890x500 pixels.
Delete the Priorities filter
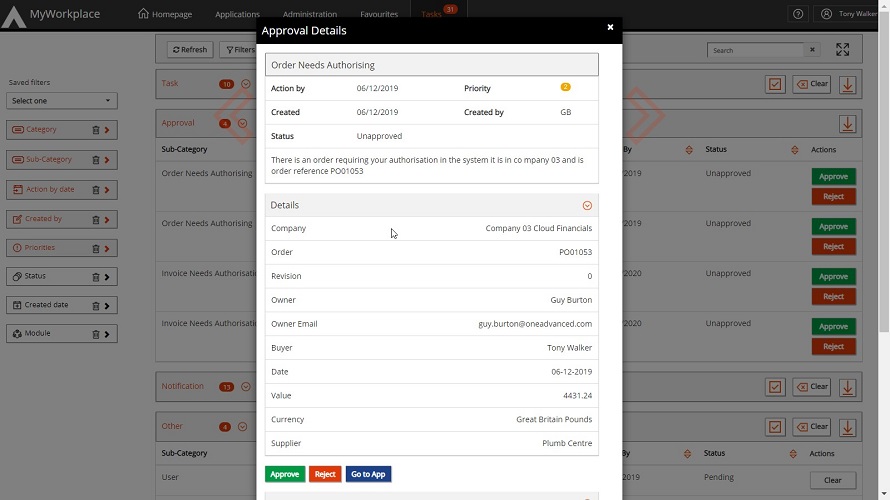point(96,249)
